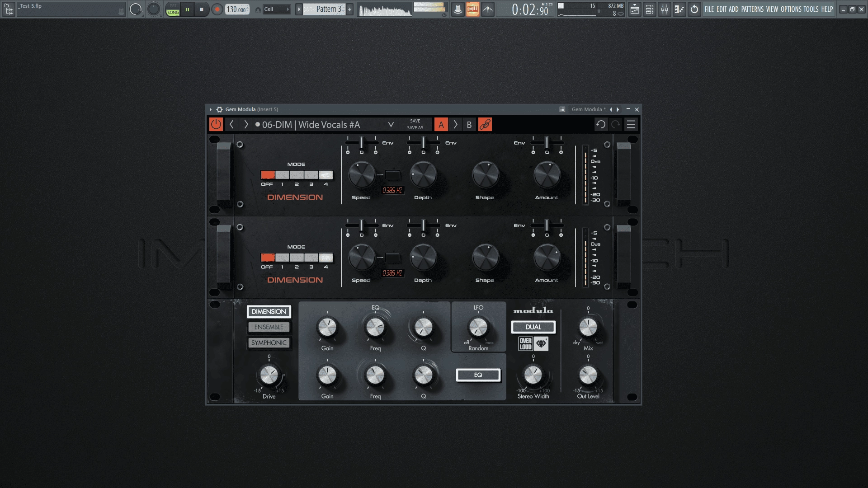Click the Out Level knob
This screenshot has height=488, width=868.
click(588, 375)
